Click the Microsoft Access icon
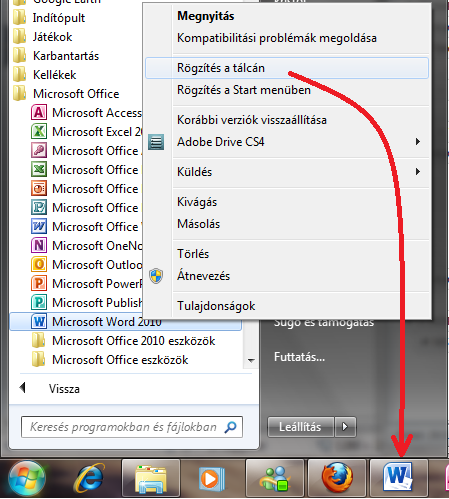Image resolution: width=449 pixels, height=499 pixels. click(39, 112)
